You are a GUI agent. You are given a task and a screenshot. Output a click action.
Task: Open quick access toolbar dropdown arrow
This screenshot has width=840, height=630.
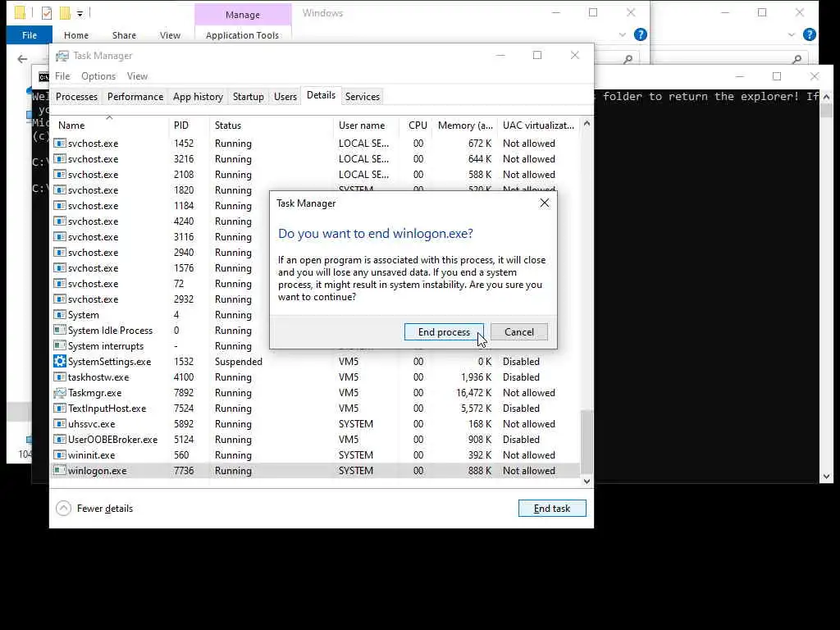click(x=80, y=13)
